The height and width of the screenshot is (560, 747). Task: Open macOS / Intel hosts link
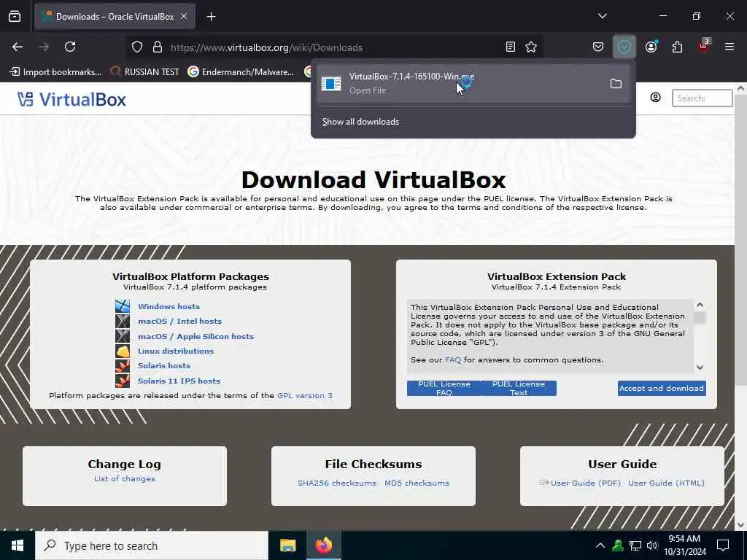pyautogui.click(x=179, y=322)
